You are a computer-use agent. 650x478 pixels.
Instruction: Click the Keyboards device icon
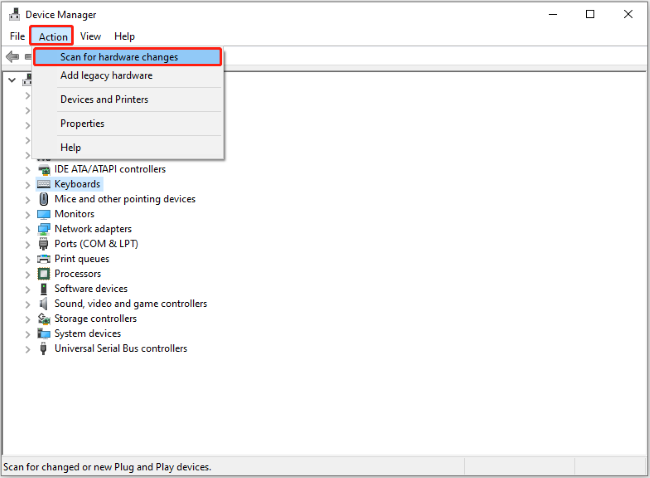click(x=44, y=184)
